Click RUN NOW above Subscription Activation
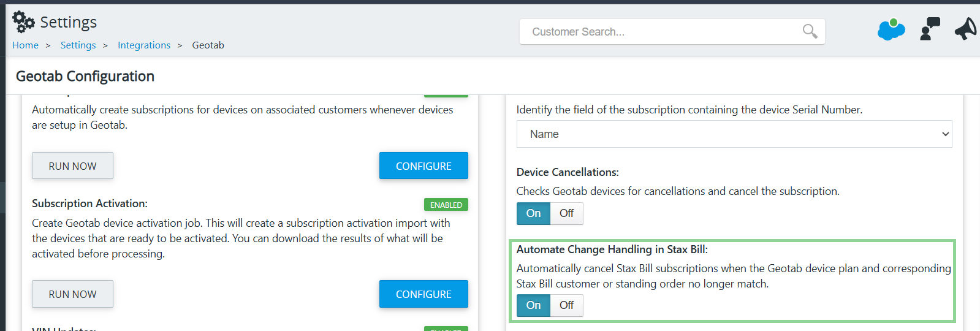Viewport: 980px width, 331px height. [72, 166]
